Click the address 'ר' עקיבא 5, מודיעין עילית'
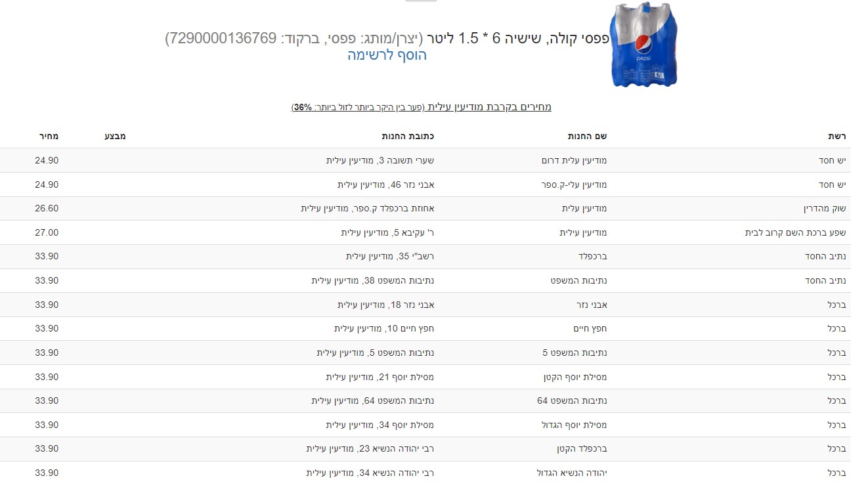 [x=388, y=233]
